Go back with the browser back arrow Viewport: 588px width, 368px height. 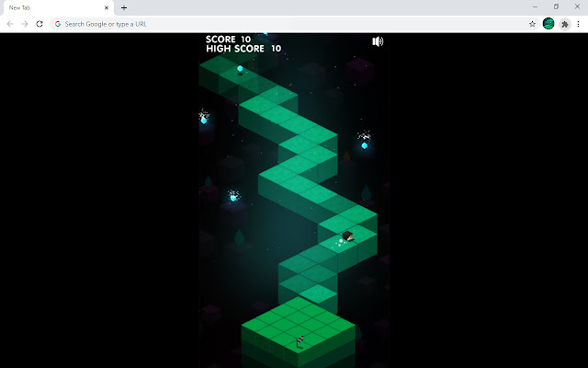click(x=10, y=24)
